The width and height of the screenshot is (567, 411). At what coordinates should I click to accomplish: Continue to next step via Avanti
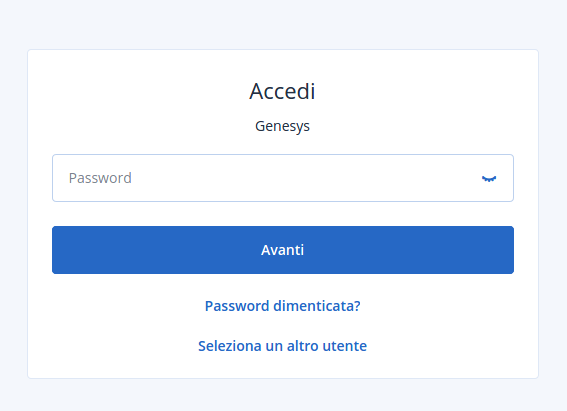point(283,250)
